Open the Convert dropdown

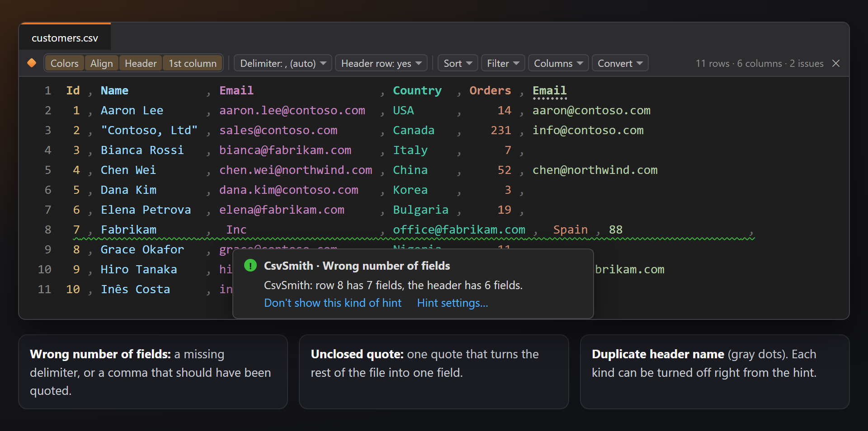point(620,63)
